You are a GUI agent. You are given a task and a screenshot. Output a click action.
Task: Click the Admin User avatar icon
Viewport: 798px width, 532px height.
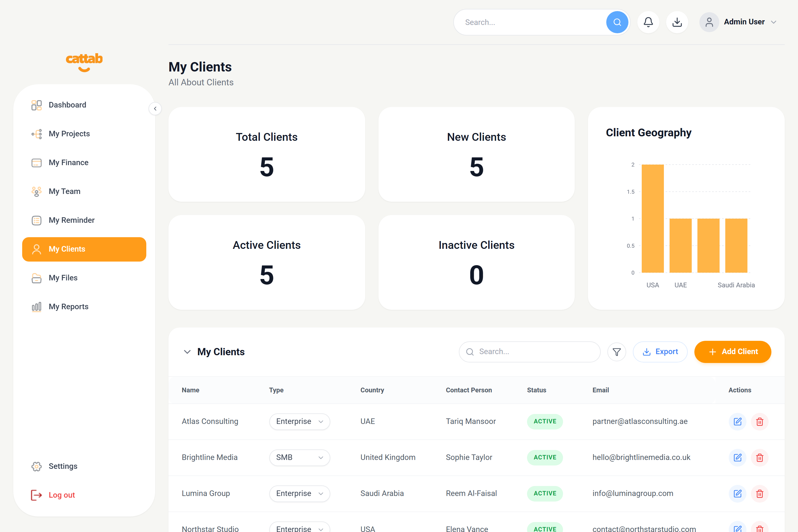pos(709,22)
